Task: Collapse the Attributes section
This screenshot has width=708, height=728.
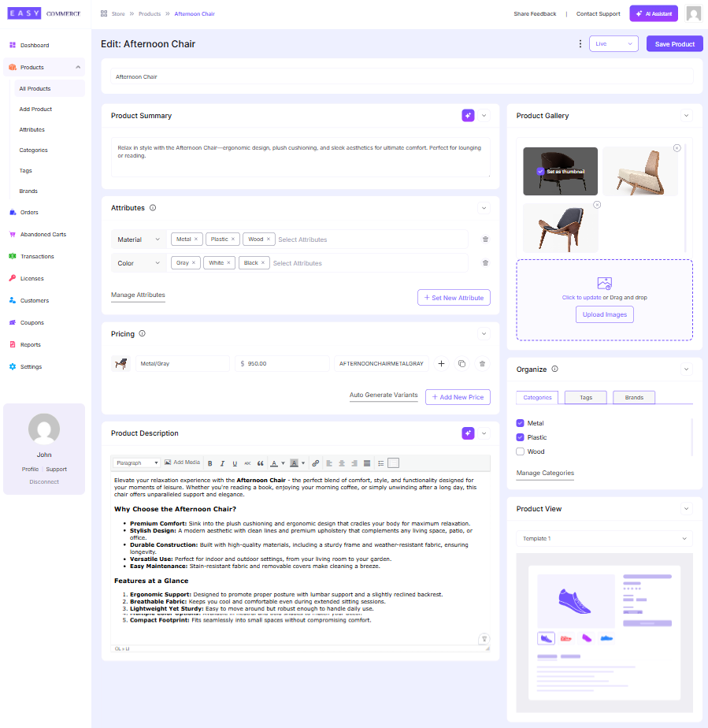Action: pos(484,208)
